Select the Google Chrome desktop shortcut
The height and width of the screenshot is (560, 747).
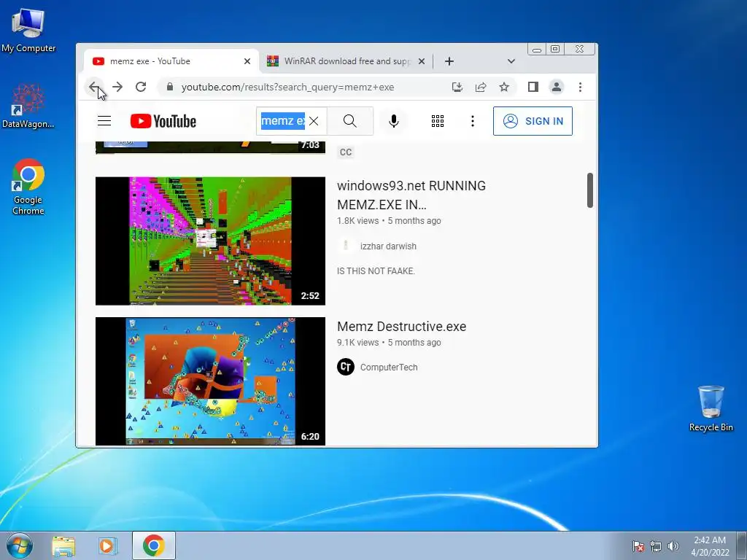click(28, 187)
